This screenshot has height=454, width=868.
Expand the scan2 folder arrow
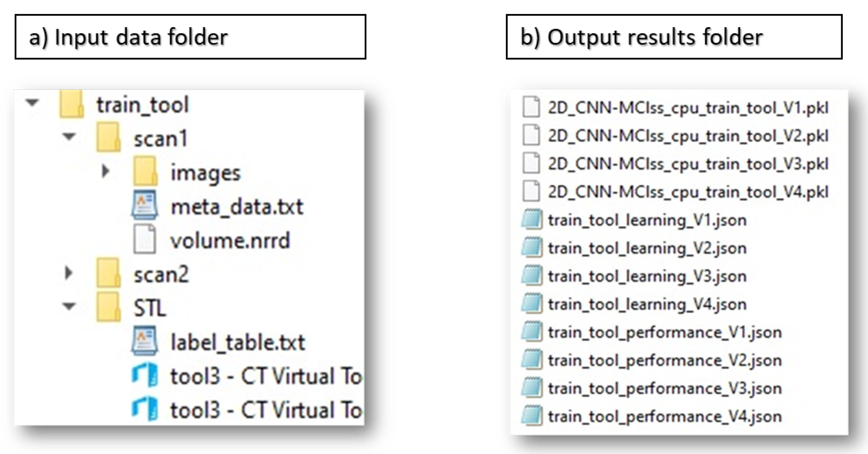(x=69, y=273)
